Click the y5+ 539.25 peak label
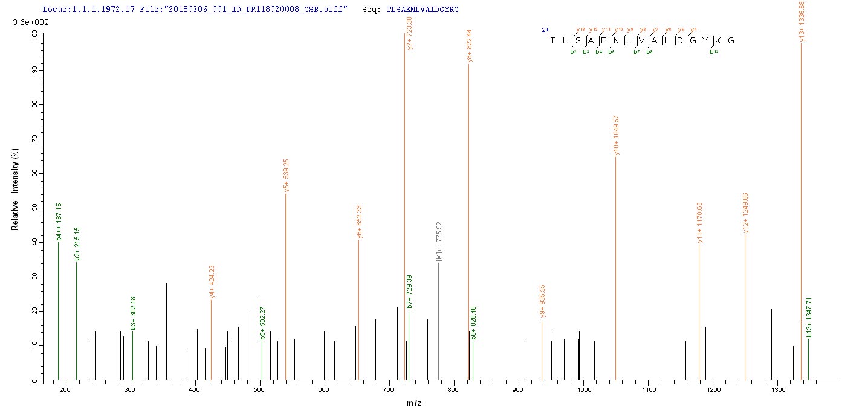The image size is (868, 416). pos(287,176)
